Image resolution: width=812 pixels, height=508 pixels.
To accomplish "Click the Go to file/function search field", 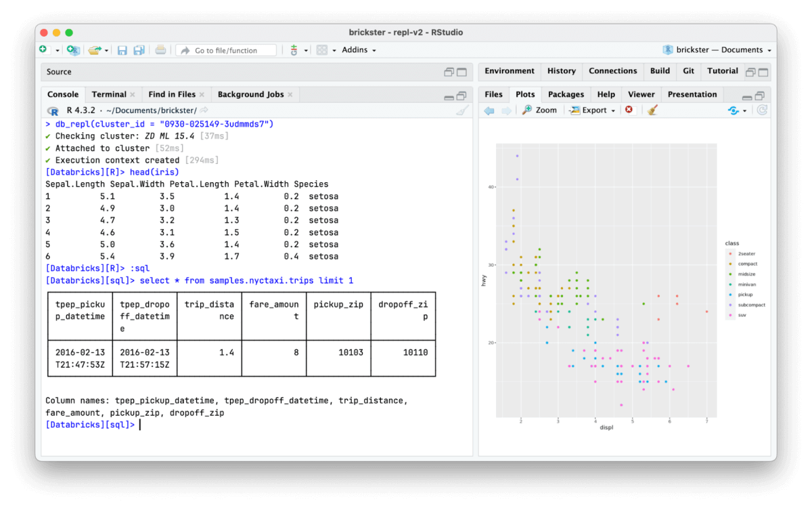I will click(x=226, y=50).
